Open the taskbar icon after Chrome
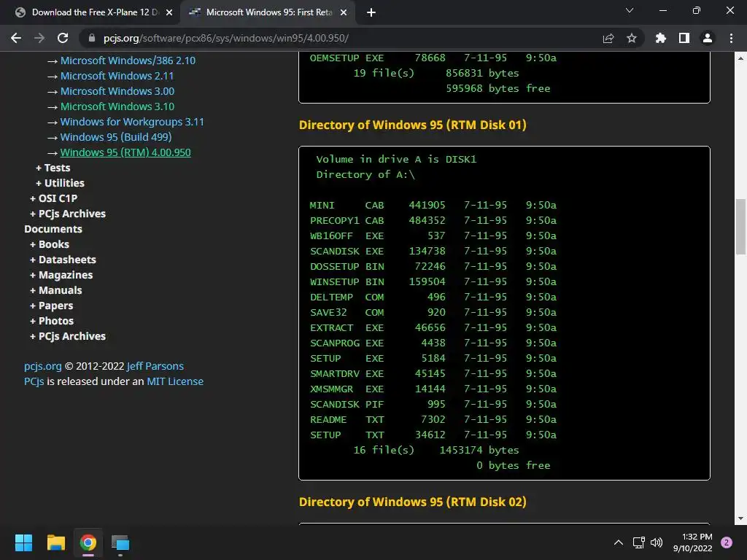This screenshot has height=560, width=747. pyautogui.click(x=120, y=542)
